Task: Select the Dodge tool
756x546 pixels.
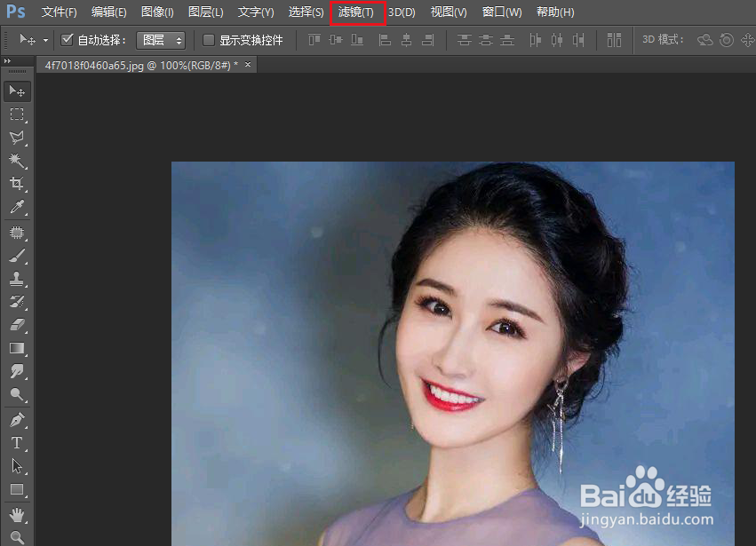Action: [x=18, y=394]
